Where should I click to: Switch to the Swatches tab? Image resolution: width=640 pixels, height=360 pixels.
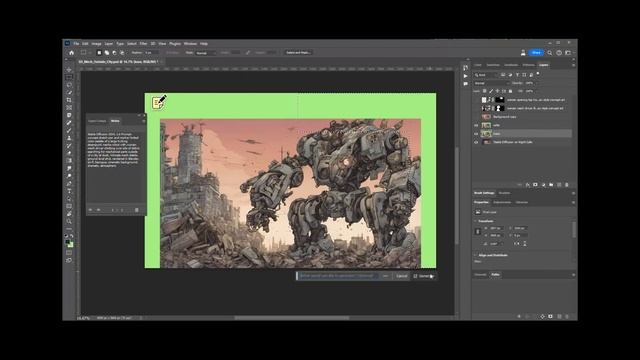493,65
